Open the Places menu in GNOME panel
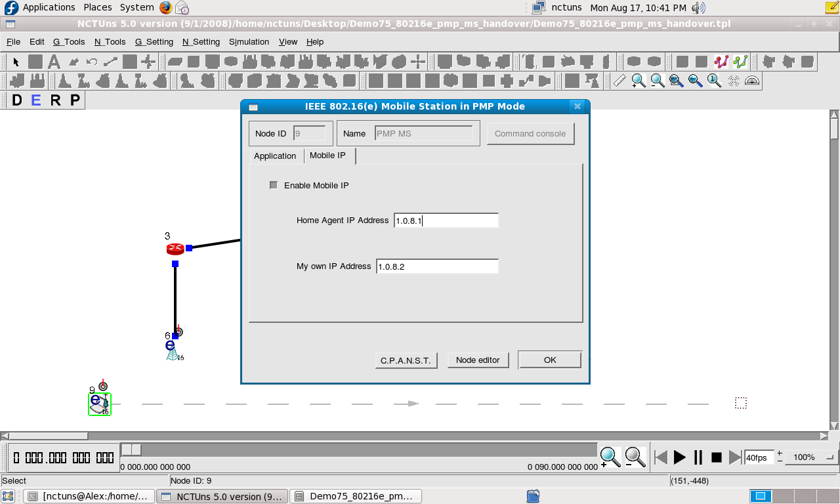This screenshot has width=840, height=504. [x=98, y=7]
